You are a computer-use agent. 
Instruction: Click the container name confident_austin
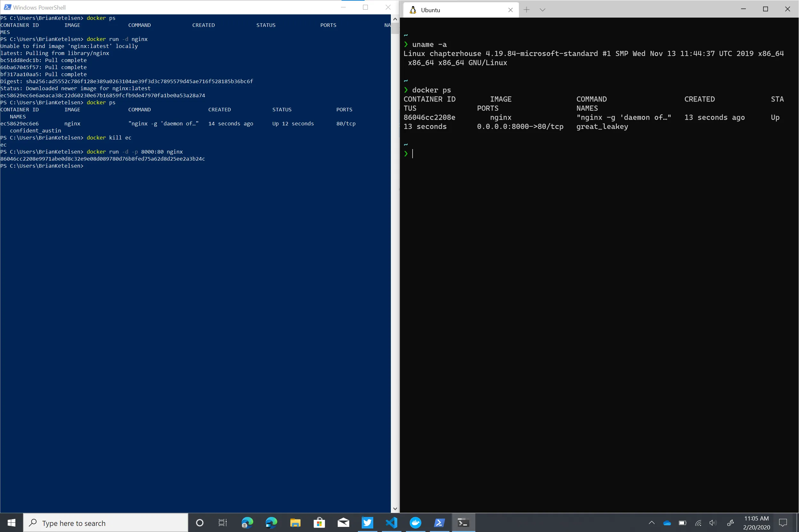coord(35,131)
